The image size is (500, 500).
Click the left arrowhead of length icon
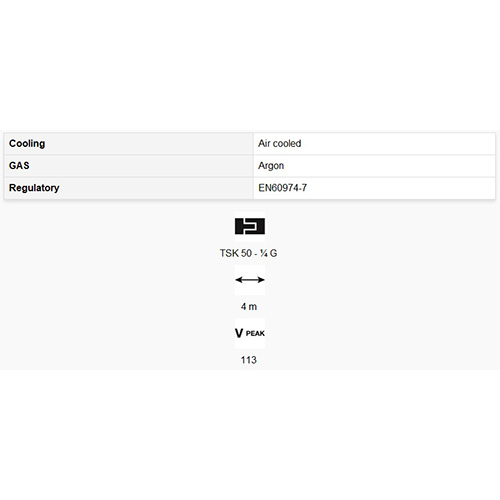239,280
